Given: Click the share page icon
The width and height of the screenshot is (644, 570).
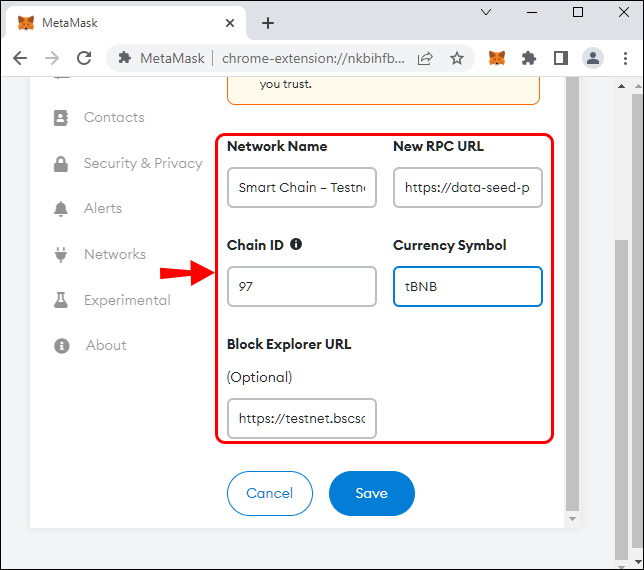Looking at the screenshot, I should pos(425,58).
